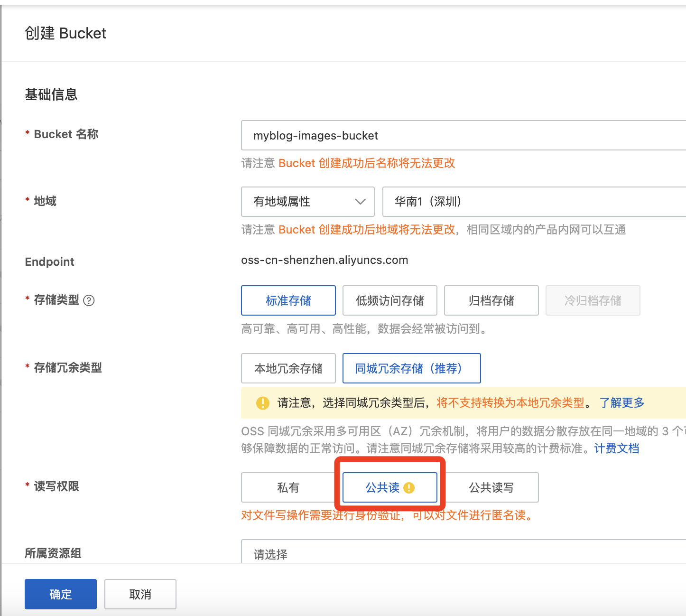Open the 计费文档 link

pyautogui.click(x=616, y=448)
